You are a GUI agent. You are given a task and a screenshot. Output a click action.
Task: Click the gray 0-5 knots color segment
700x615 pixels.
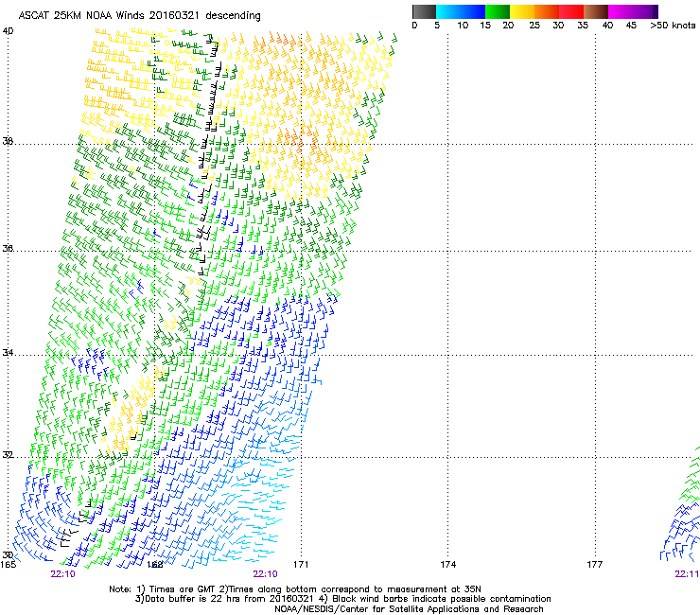pos(424,11)
